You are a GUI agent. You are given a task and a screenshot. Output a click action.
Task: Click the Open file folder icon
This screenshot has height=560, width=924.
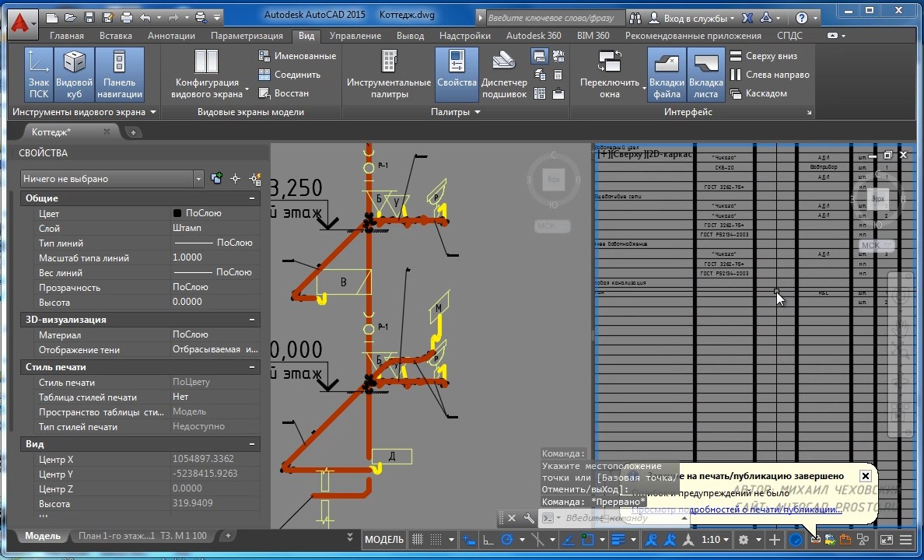tap(71, 17)
